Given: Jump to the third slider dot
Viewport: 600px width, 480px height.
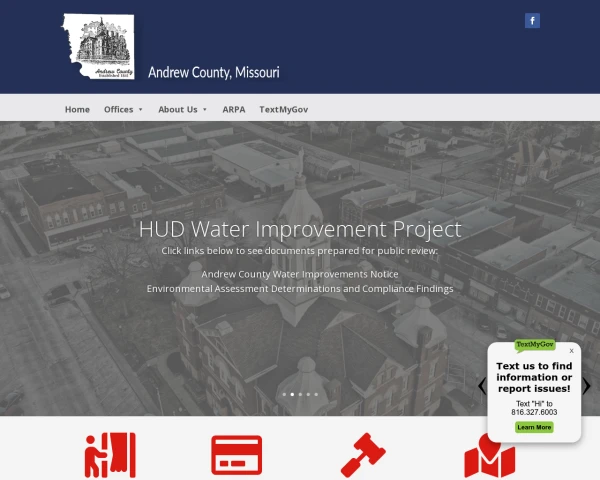Looking at the screenshot, I should click(x=300, y=394).
